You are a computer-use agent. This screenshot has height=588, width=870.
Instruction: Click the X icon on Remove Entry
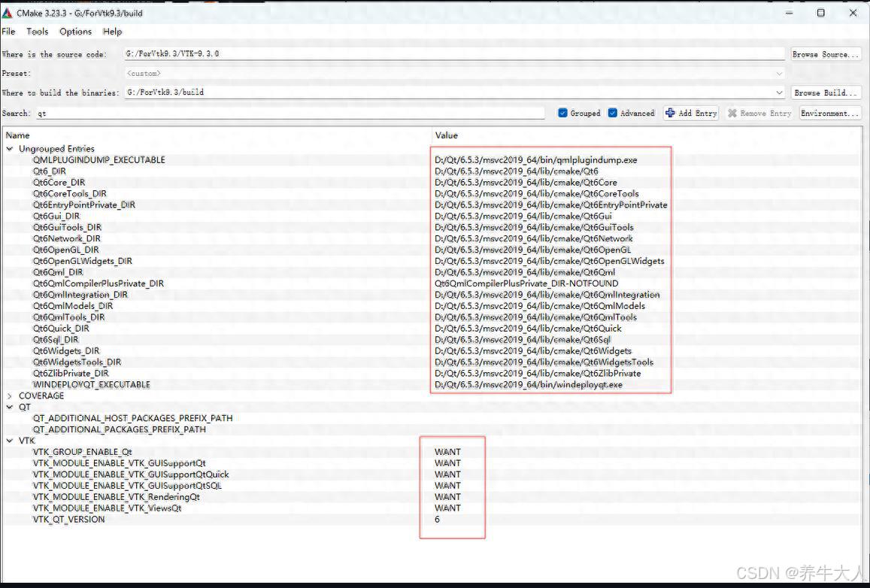[732, 113]
